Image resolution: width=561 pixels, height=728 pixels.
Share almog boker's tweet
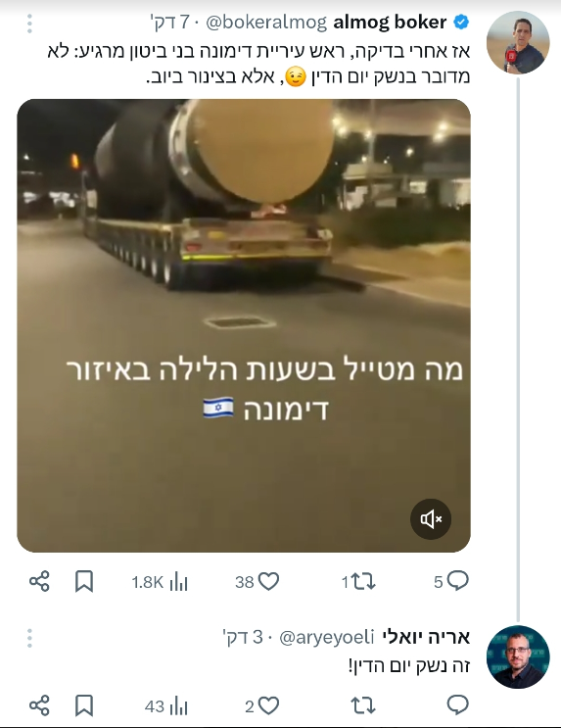[39, 581]
